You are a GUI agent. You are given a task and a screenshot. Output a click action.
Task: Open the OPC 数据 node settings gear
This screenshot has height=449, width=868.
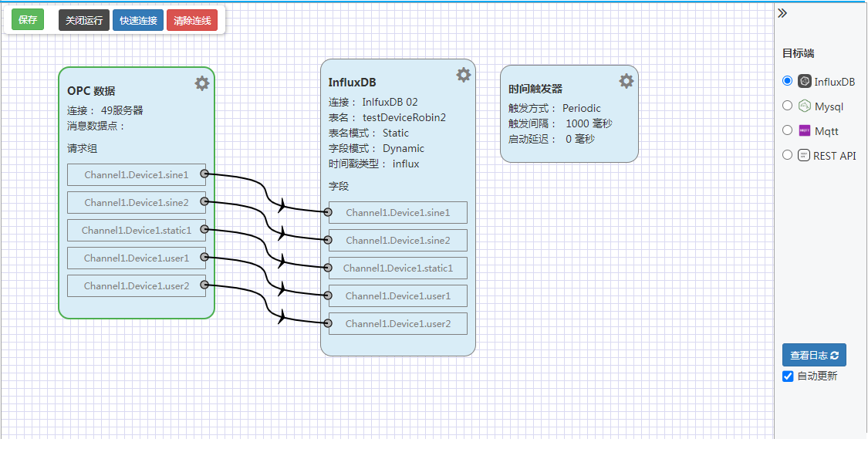[x=202, y=83]
